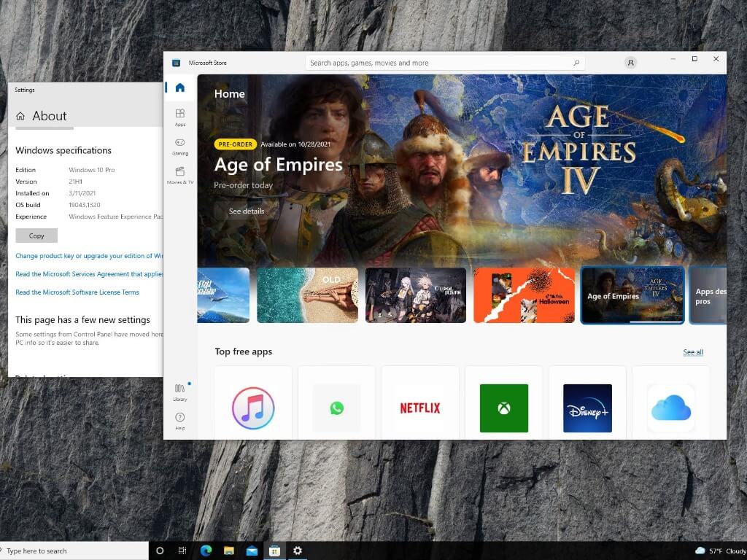Open the WhatsApp app tile
Image resolution: width=747 pixels, height=560 pixels.
tap(336, 408)
